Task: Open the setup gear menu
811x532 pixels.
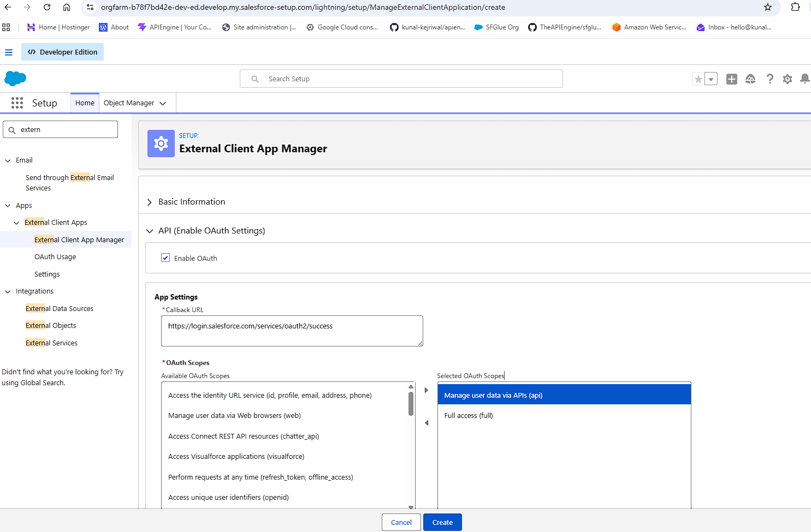Action: [788, 79]
